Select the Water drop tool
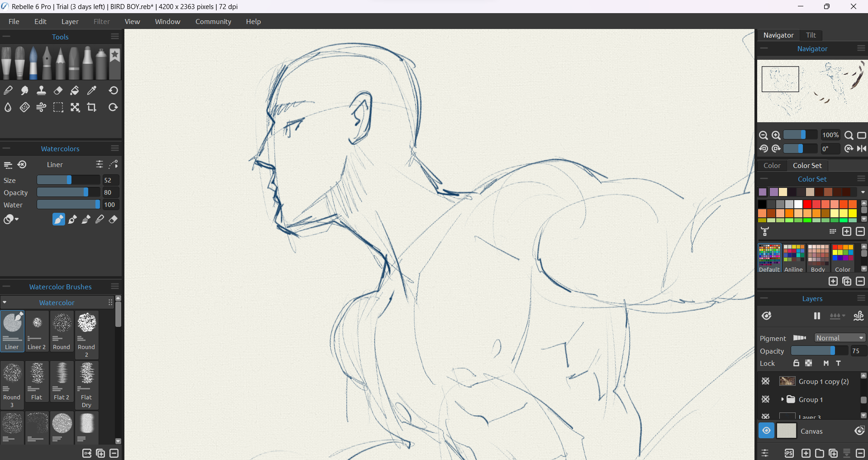 (8, 107)
